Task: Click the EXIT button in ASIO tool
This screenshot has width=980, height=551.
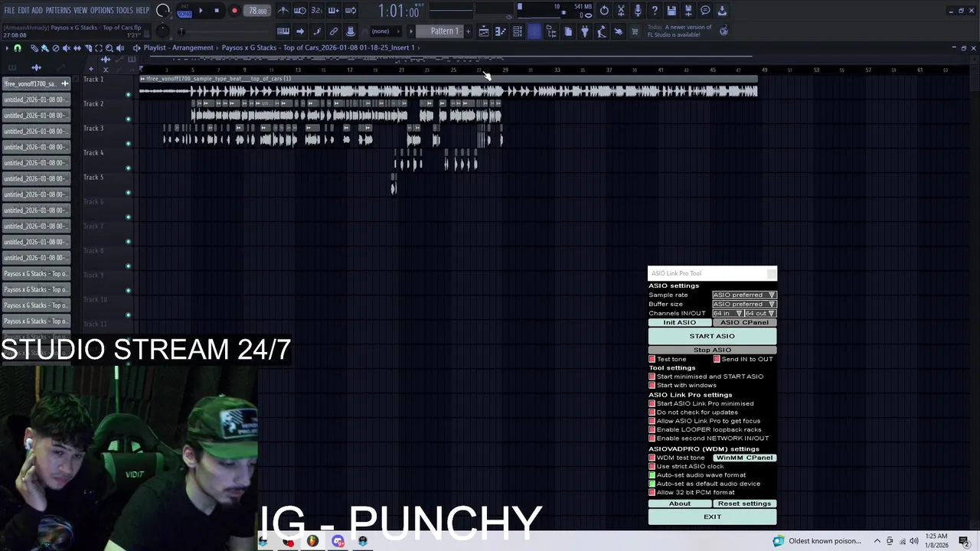Action: coord(712,517)
